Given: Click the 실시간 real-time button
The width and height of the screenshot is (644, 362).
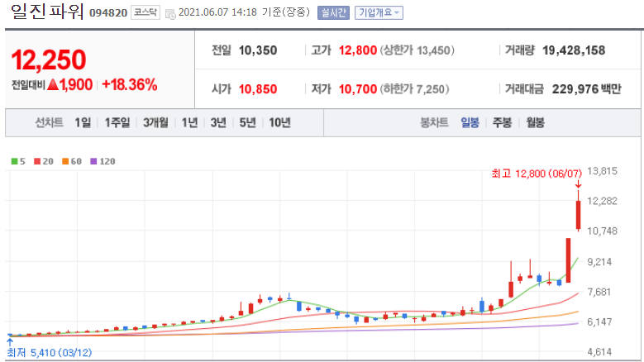Looking at the screenshot, I should (333, 12).
